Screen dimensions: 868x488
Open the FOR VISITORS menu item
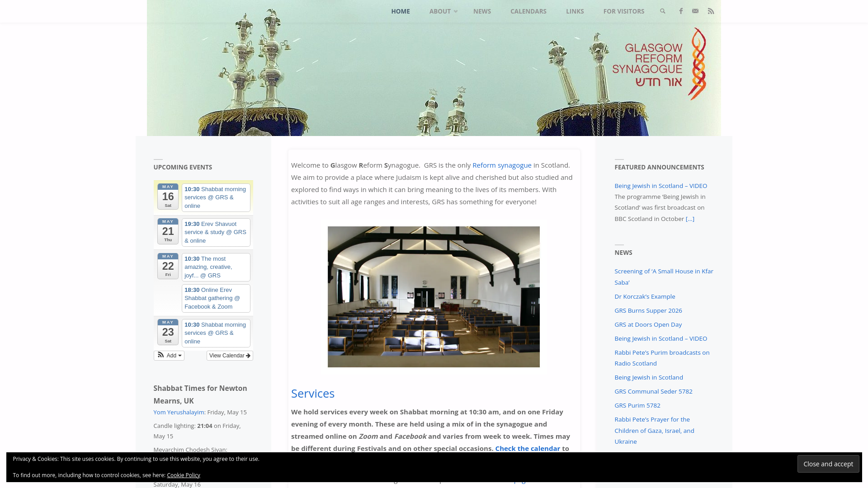pos(624,11)
